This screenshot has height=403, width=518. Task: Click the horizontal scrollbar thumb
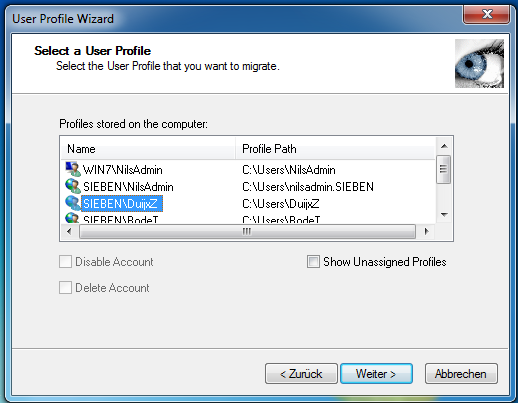click(x=247, y=231)
